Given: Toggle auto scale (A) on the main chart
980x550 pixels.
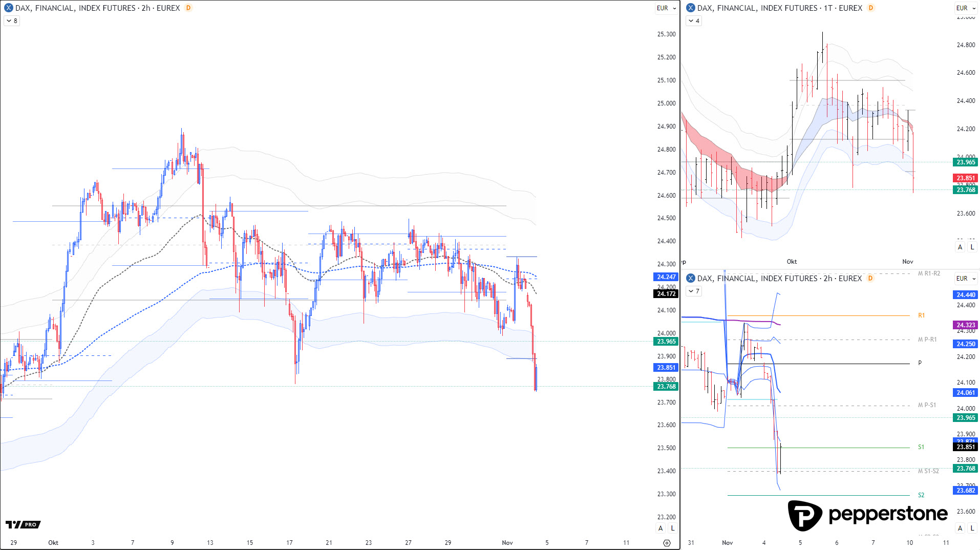Looking at the screenshot, I should point(661,528).
